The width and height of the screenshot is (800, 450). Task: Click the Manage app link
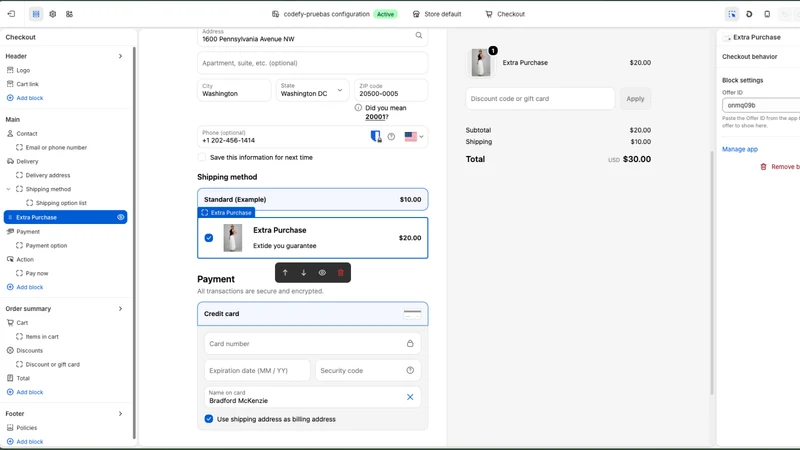point(740,149)
